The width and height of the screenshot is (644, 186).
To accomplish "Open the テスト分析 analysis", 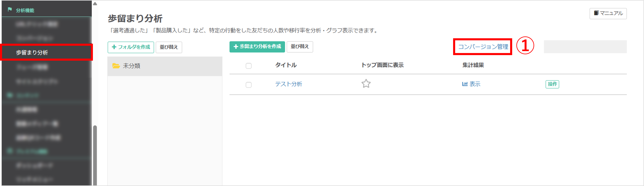I will [289, 84].
